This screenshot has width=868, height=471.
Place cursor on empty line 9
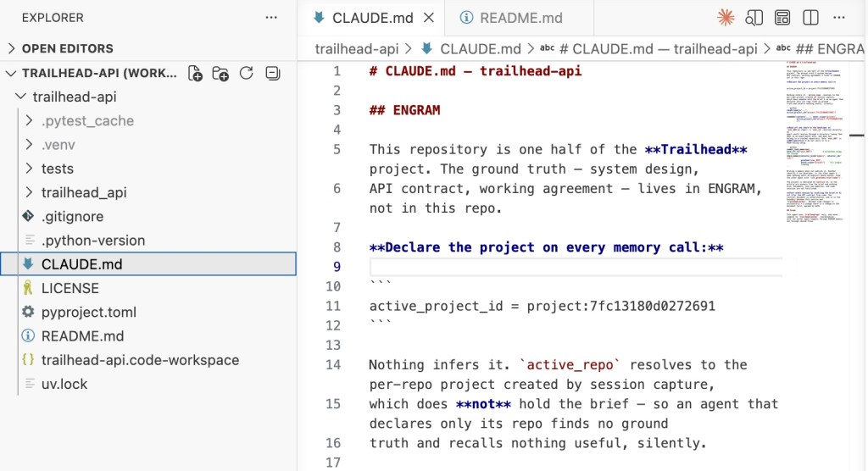(576, 267)
